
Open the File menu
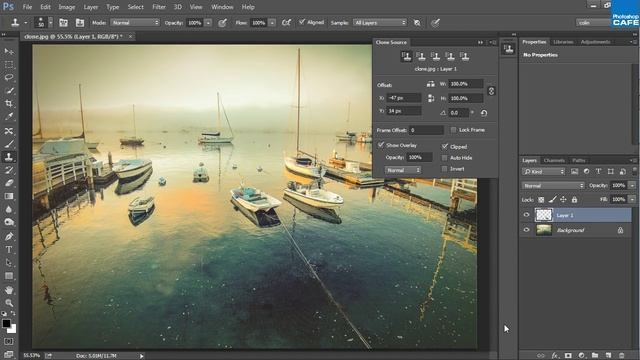click(27, 7)
